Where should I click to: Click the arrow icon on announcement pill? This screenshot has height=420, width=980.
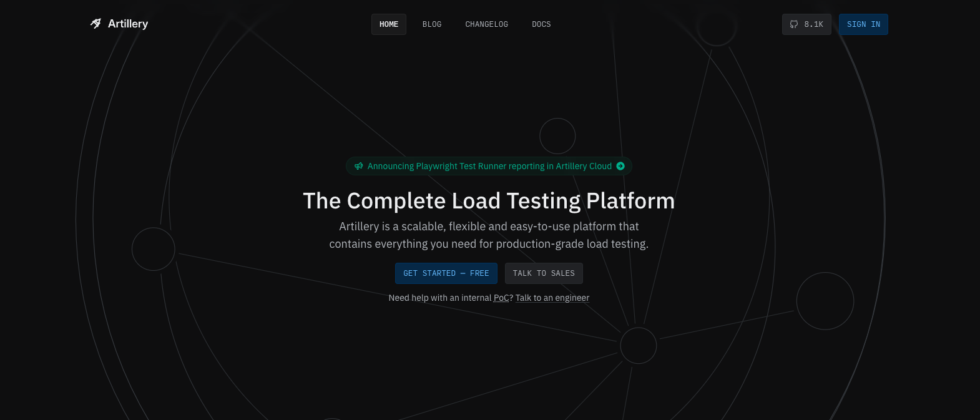620,166
